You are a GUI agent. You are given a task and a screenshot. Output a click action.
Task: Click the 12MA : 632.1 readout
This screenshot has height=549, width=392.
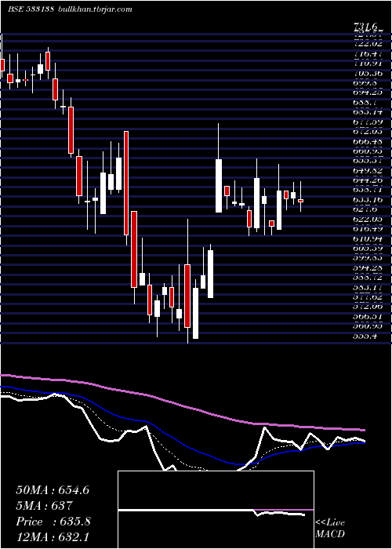(x=52, y=537)
